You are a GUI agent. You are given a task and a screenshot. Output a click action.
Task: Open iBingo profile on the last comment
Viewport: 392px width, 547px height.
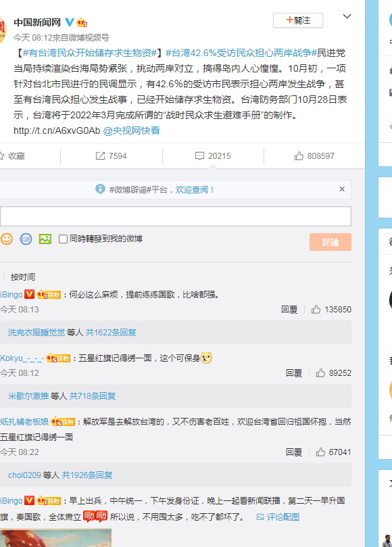tap(11, 501)
